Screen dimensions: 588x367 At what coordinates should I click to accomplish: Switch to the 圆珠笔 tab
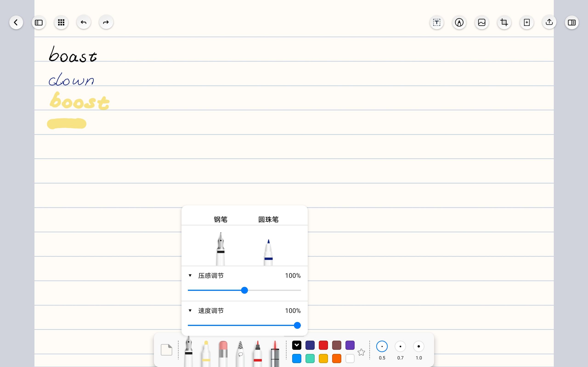click(x=269, y=219)
